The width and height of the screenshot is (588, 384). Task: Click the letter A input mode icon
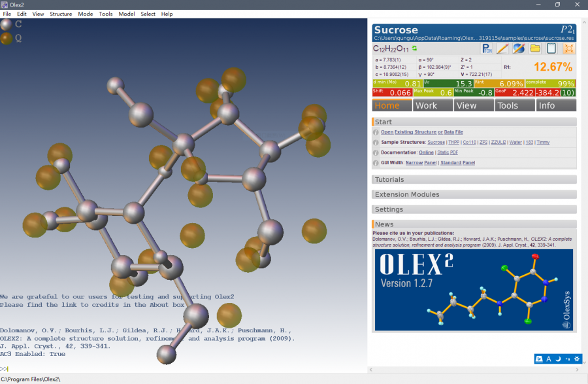pyautogui.click(x=549, y=359)
